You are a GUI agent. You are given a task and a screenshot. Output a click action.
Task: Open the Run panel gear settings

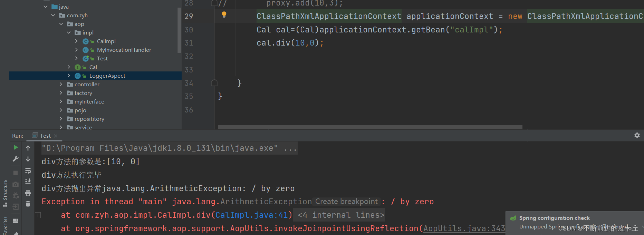click(x=637, y=136)
